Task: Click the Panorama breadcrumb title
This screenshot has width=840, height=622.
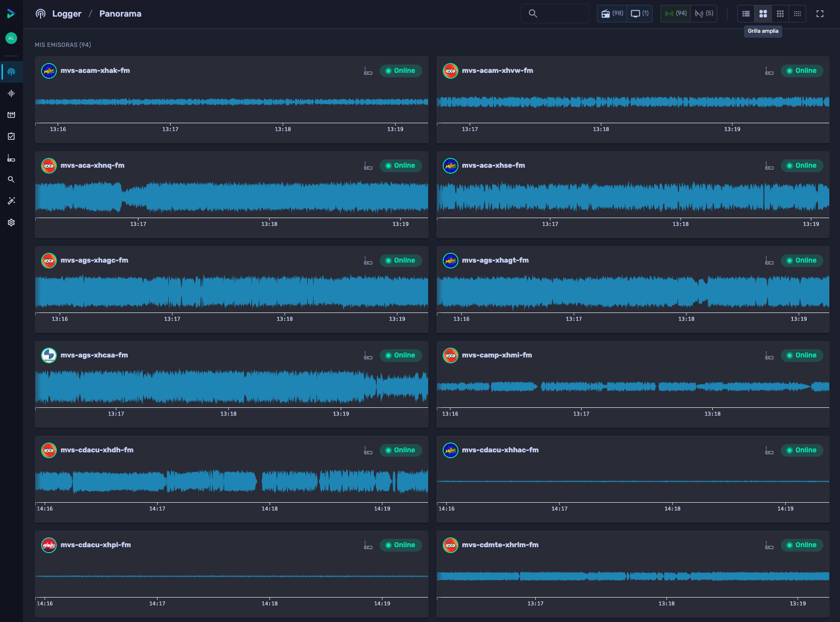Action: [120, 14]
